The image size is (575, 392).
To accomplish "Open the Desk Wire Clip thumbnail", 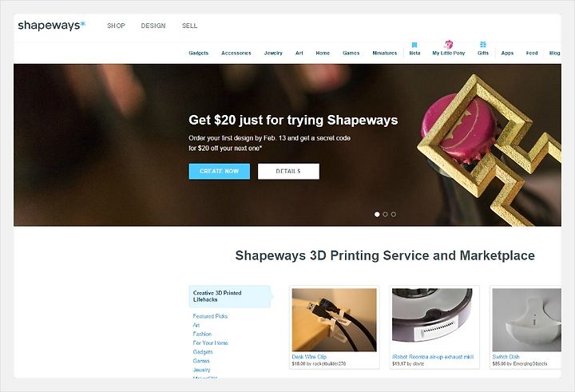I will tap(334, 320).
